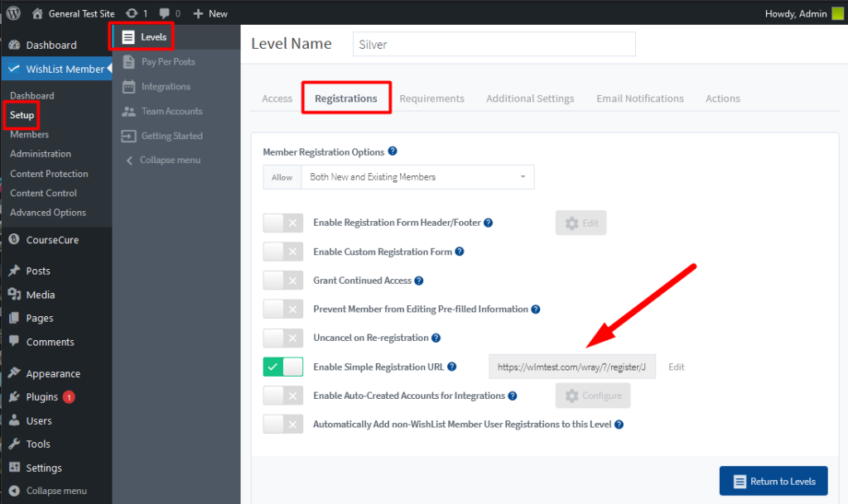Image resolution: width=848 pixels, height=504 pixels.
Task: Open Howdy, Admin account menu
Action: [x=796, y=13]
